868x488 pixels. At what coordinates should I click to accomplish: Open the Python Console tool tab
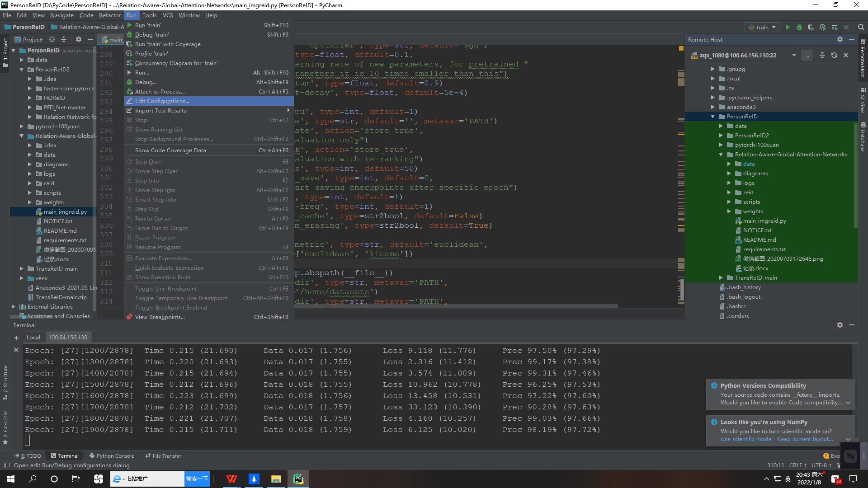pos(112,456)
